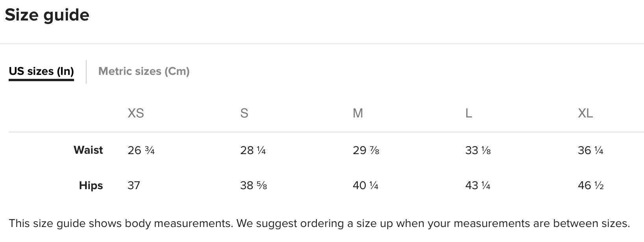Click the S waist value 28 ¼
Image resolution: width=644 pixels, height=242 pixels.
point(253,151)
